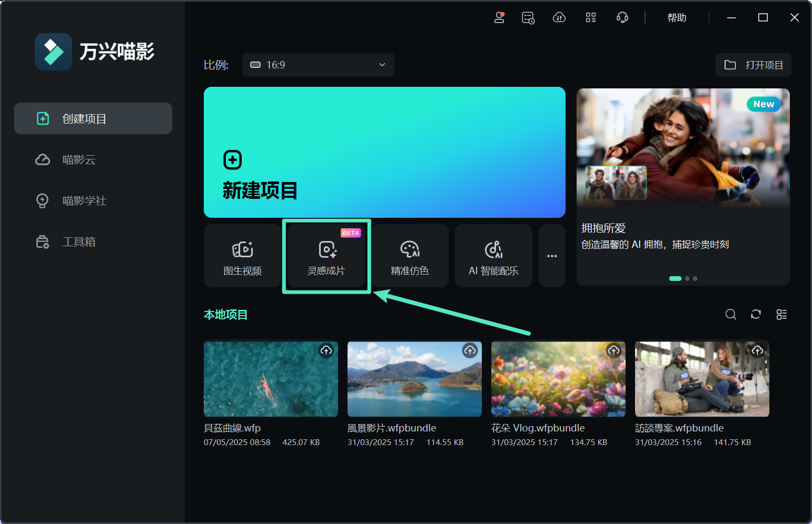Select the 图生视频 (image-to-video) tool
Viewport: 812px width, 524px height.
(x=242, y=256)
